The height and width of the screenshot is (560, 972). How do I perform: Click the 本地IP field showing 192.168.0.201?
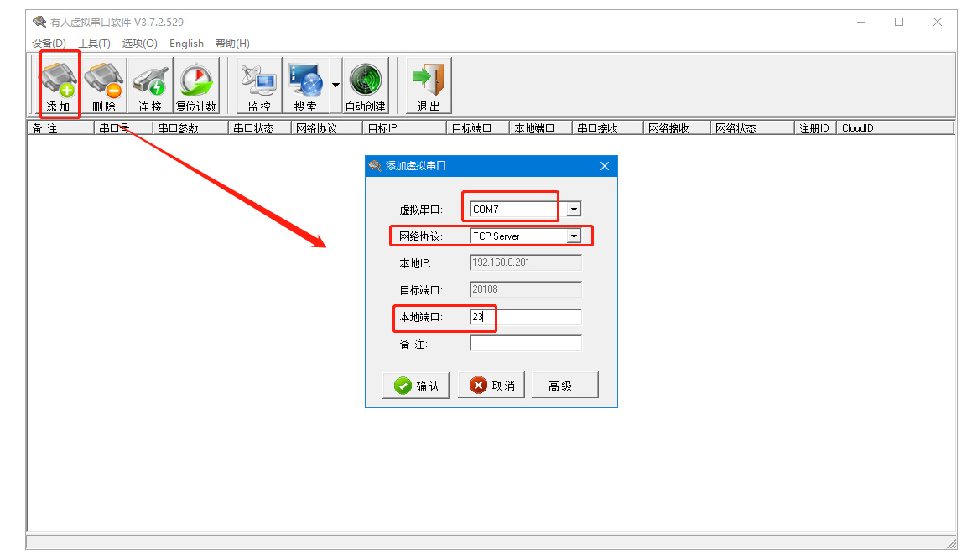[526, 262]
